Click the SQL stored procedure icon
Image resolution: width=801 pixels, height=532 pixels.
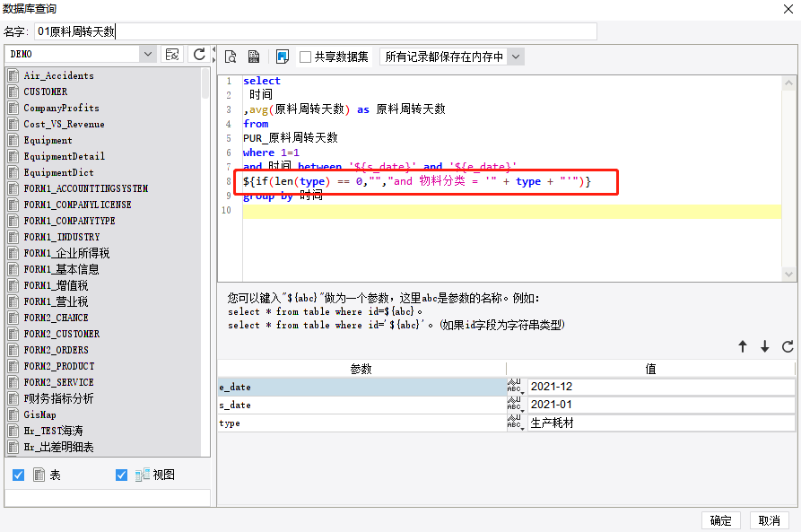point(253,57)
